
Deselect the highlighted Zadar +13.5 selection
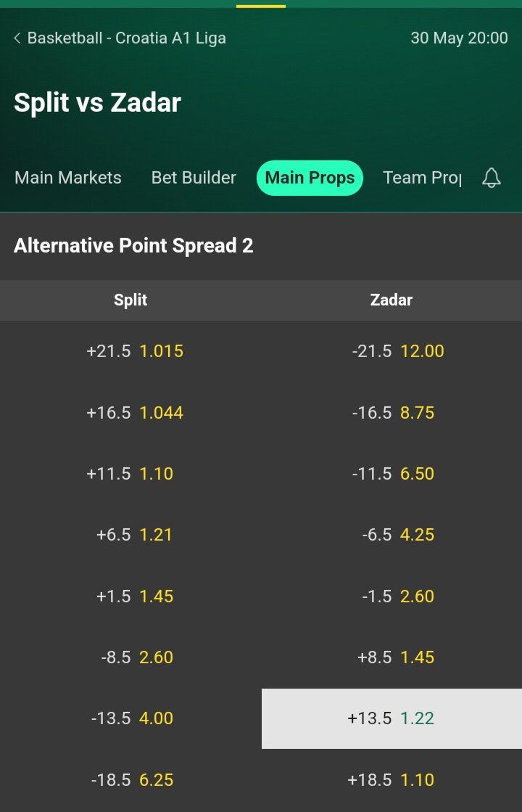[391, 718]
